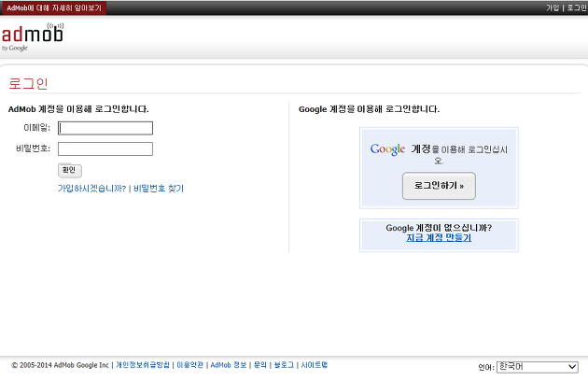588x381 pixels.
Task: Focus the 비밀번호 input field
Action: pos(105,148)
